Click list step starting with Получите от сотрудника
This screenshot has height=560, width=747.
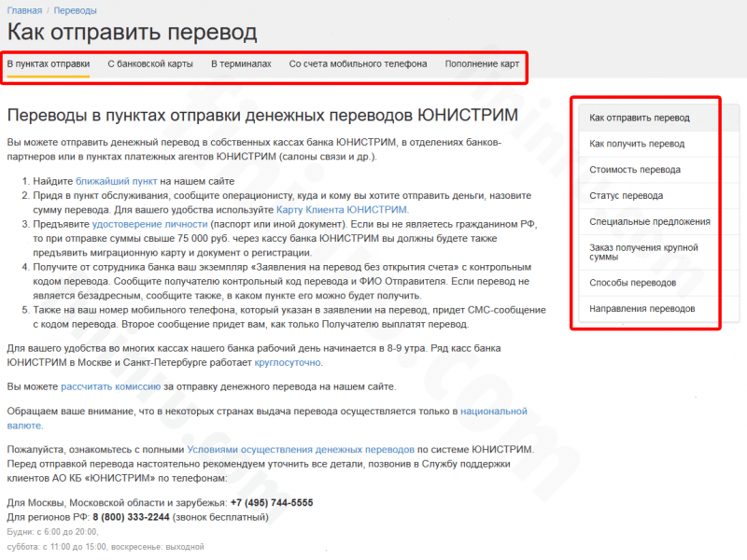(x=282, y=282)
